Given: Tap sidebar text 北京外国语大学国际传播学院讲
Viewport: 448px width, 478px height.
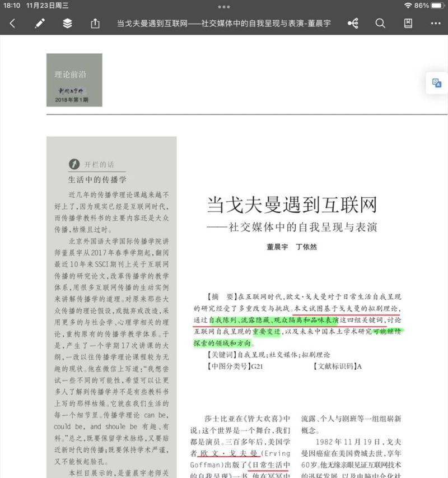Looking at the screenshot, I should (x=119, y=241).
